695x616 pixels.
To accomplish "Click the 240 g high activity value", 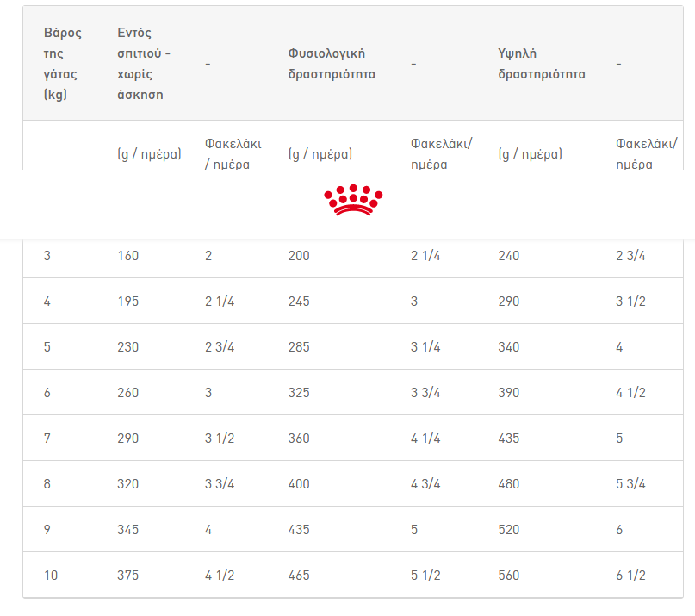I will click(x=509, y=256).
